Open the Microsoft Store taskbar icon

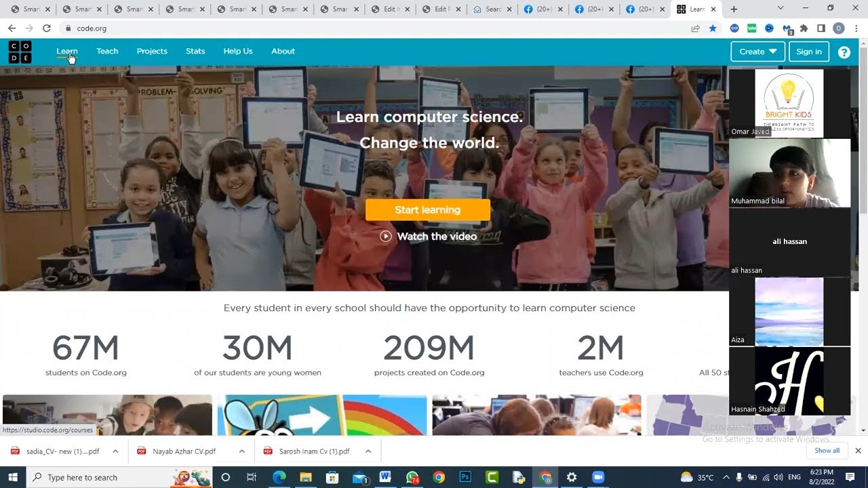[332, 477]
